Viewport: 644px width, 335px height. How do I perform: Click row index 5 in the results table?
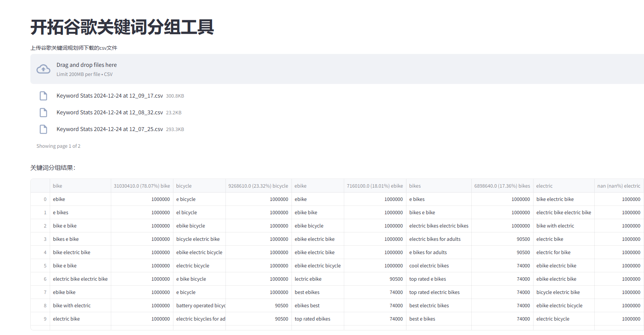coord(45,265)
